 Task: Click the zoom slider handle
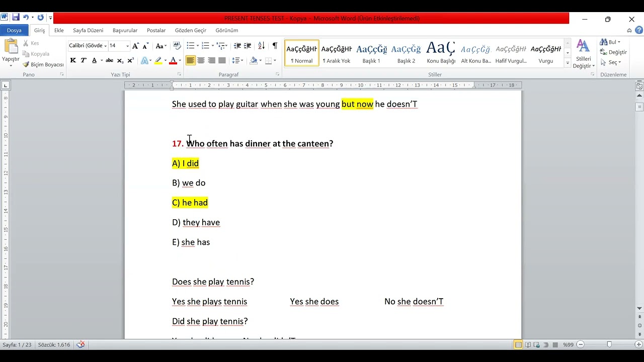(609, 345)
